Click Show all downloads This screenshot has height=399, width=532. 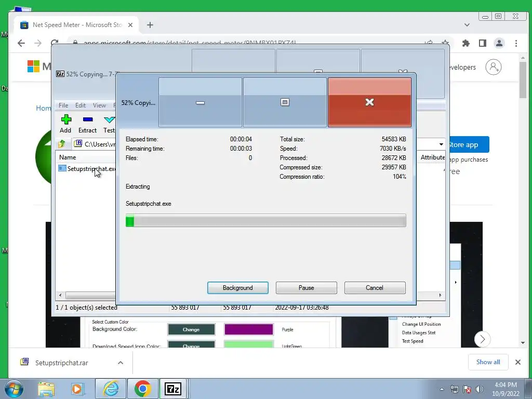coord(488,362)
